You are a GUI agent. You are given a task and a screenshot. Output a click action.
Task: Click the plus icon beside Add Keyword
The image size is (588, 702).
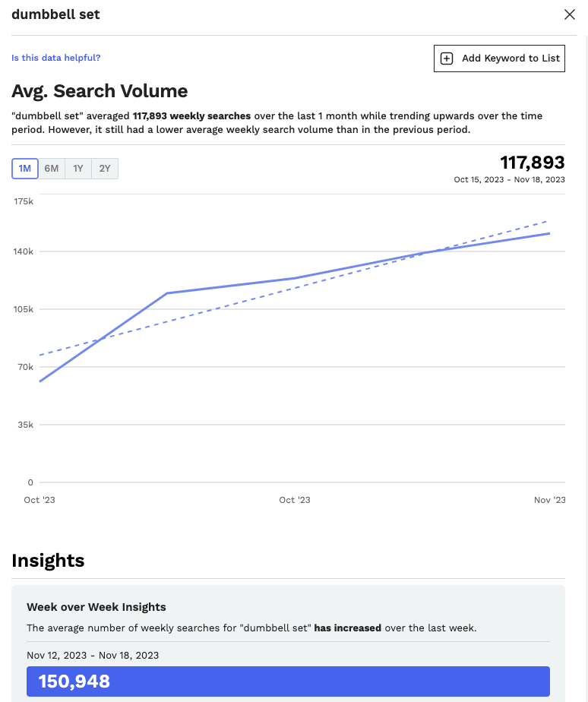pyautogui.click(x=447, y=58)
